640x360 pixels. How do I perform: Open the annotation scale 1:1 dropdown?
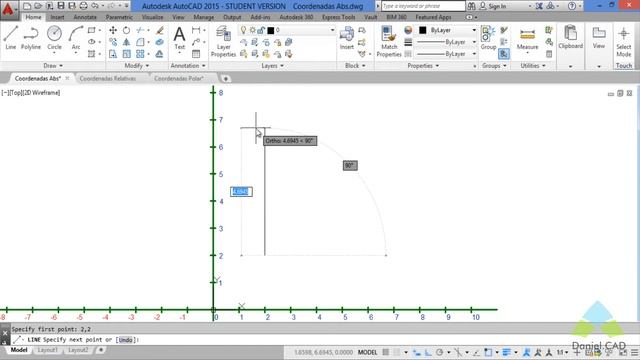[x=563, y=352]
